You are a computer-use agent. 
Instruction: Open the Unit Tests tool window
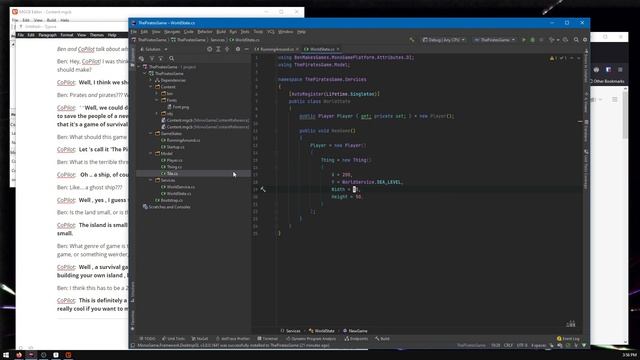tap(173, 339)
